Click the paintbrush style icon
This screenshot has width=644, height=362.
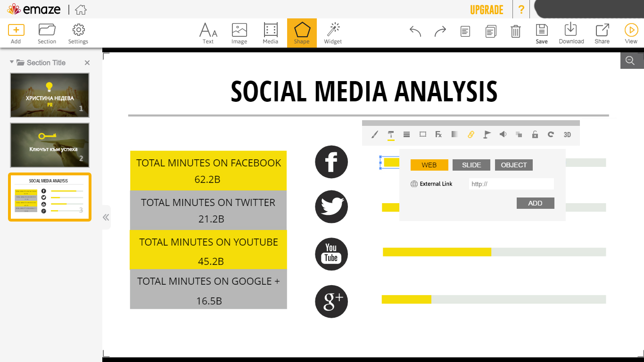(x=375, y=134)
